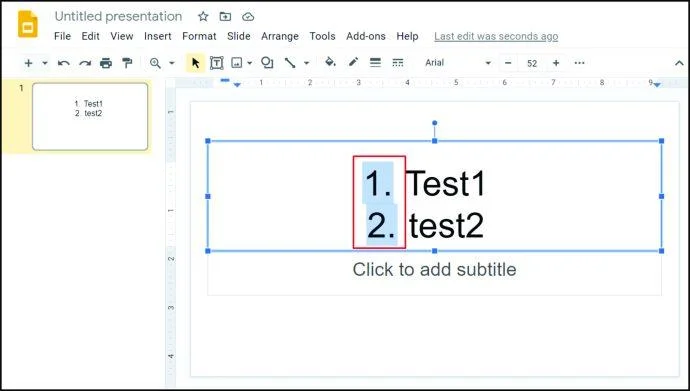
Task: Open the Help menu
Action: [407, 37]
